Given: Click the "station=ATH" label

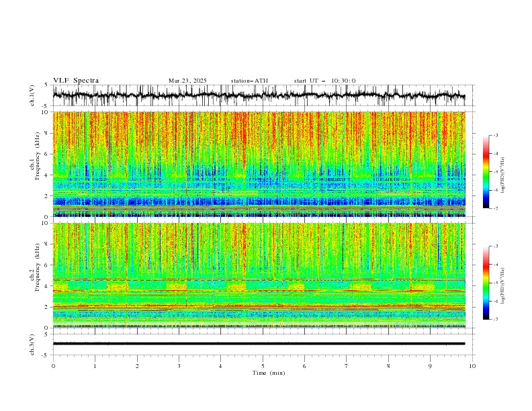Looking at the screenshot, I should coord(249,81).
